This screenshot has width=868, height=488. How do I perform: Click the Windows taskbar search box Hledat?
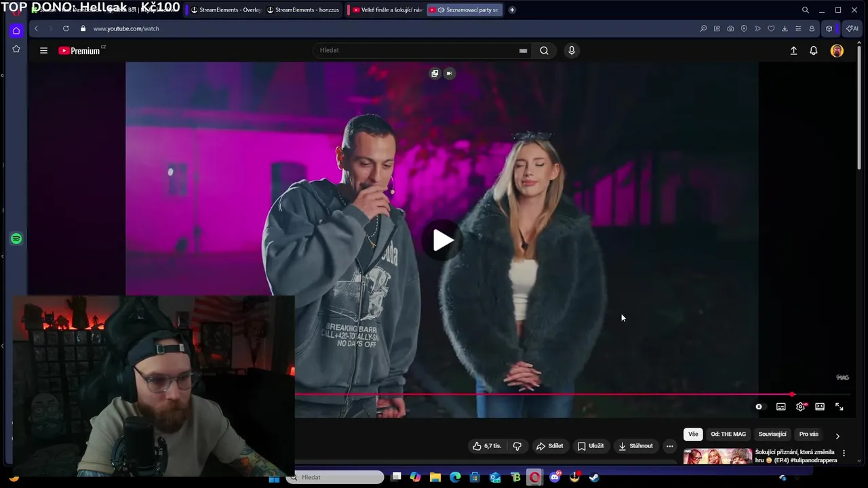click(335, 477)
